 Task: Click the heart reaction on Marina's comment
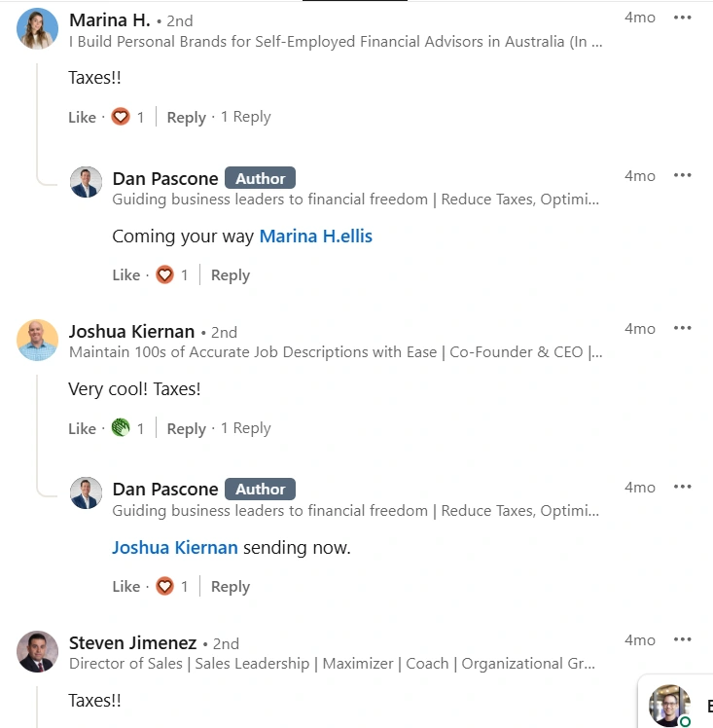click(121, 117)
